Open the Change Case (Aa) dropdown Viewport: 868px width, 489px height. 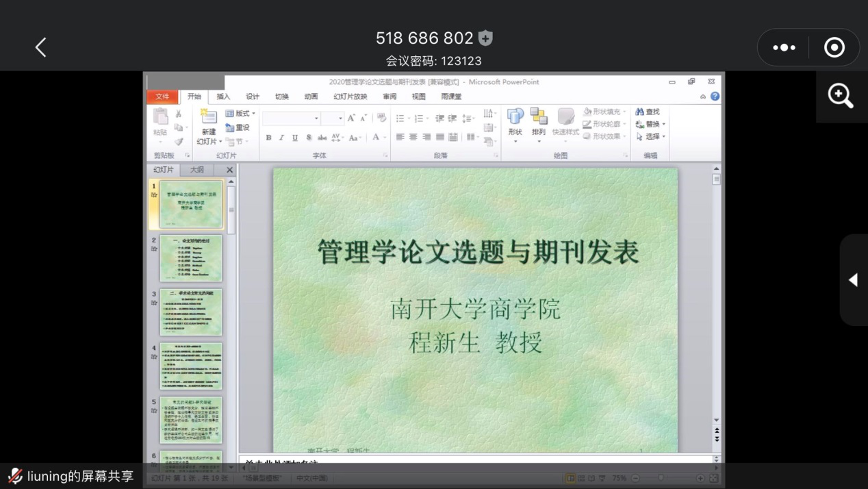point(354,138)
